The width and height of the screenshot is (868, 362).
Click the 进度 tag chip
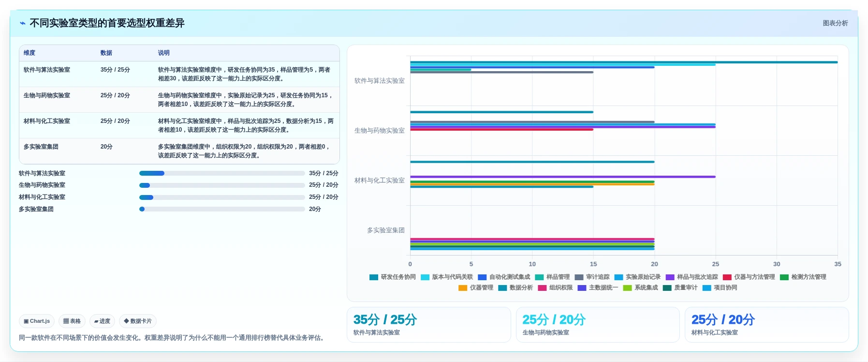tap(102, 321)
